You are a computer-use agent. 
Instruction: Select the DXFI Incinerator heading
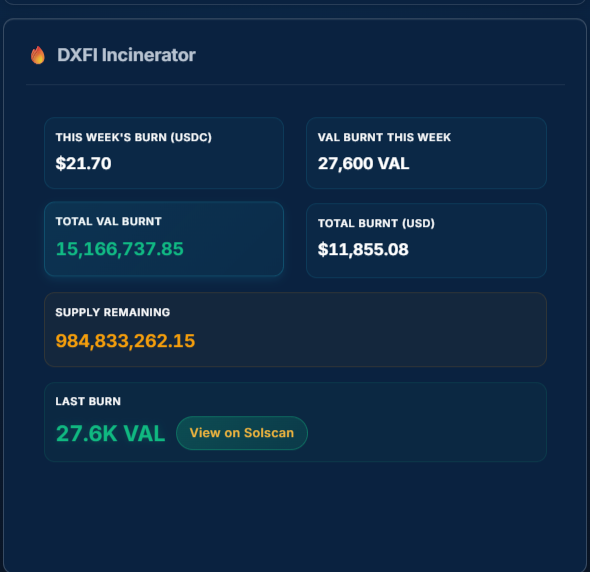[126, 55]
